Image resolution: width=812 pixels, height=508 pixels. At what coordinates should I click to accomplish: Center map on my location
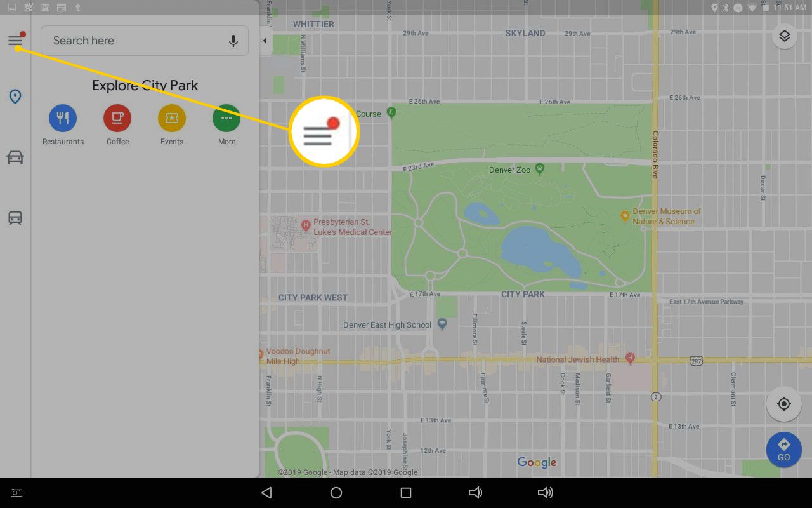click(x=784, y=404)
